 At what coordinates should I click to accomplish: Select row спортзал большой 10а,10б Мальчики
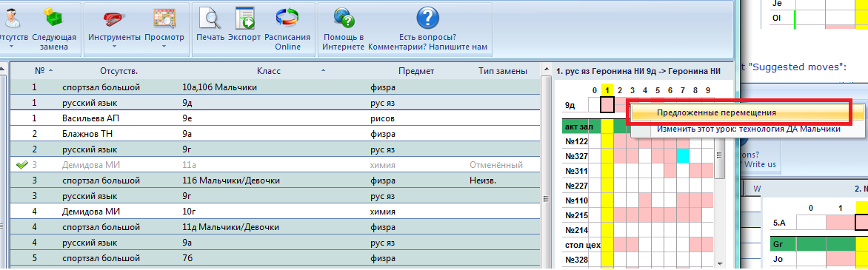(275, 87)
